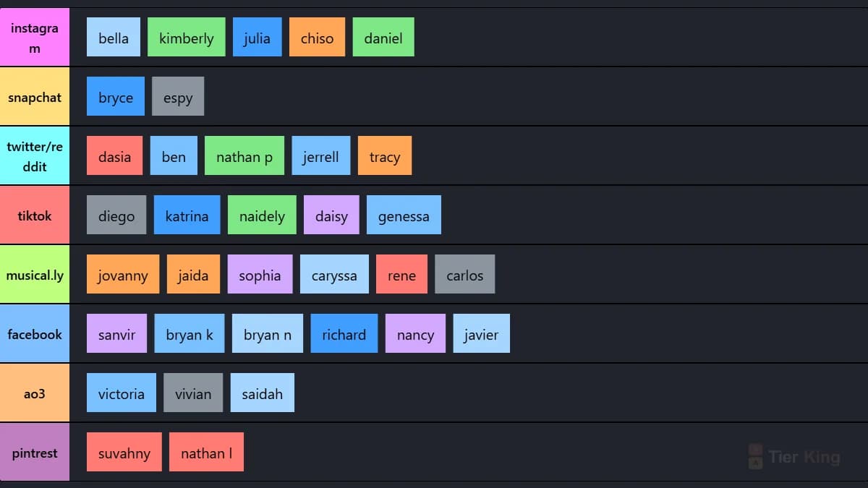Screen dimensions: 868x488
Task: Select the snapchat tier label
Action: [x=35, y=97]
